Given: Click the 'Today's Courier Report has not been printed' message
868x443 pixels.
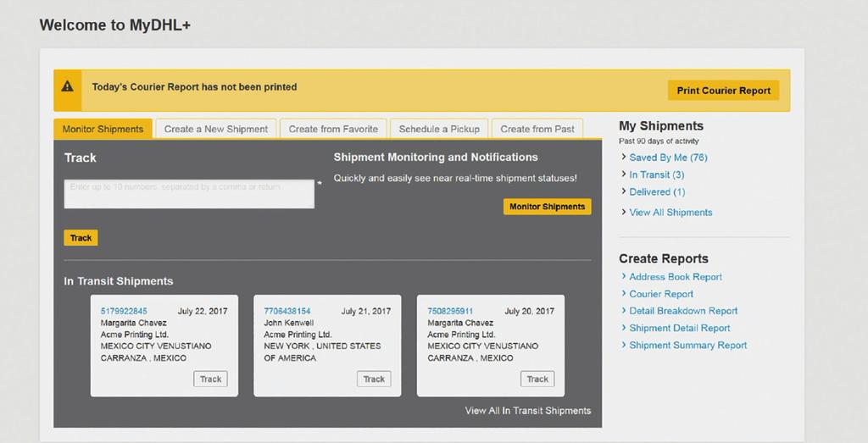Looking at the screenshot, I should coord(194,87).
